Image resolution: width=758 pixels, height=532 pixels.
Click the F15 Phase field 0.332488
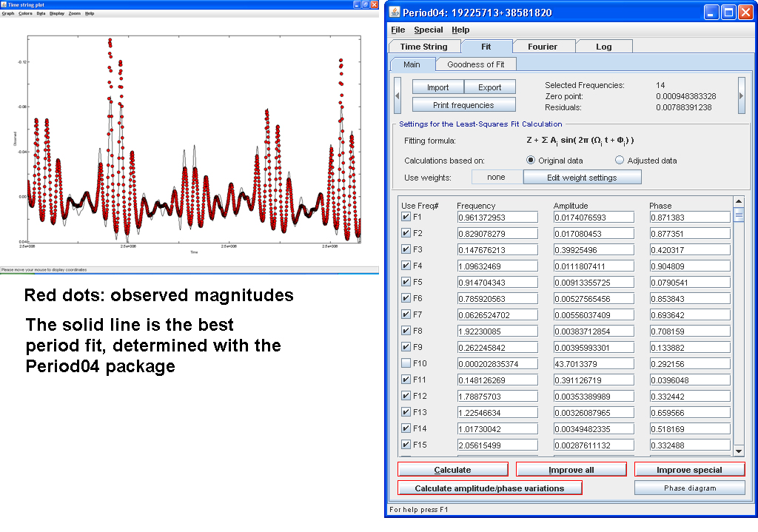click(x=690, y=445)
